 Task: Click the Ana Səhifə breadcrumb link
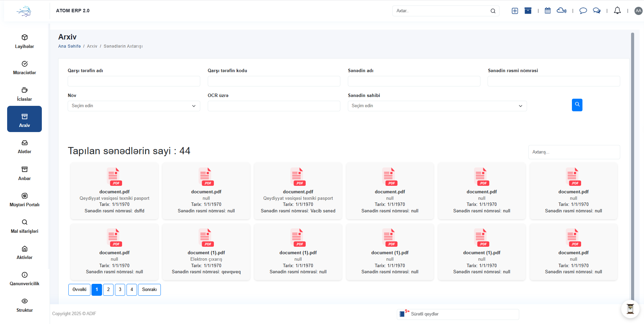(69, 46)
